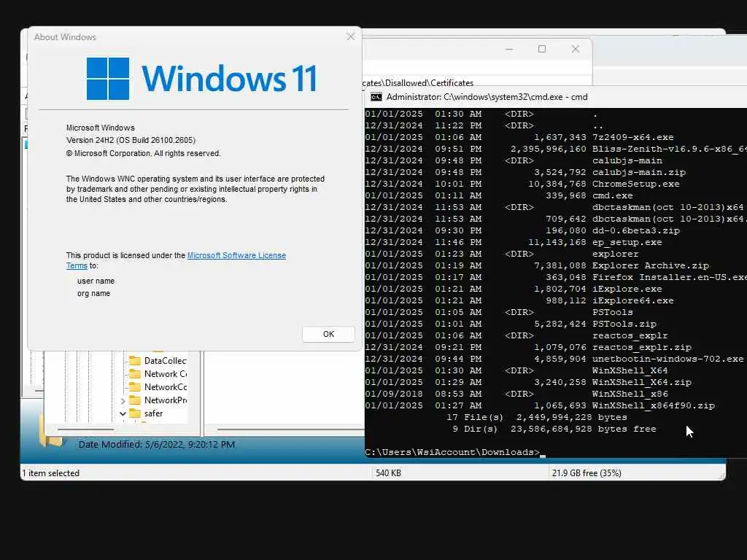Select the NetworkCc folder in tree
Image resolution: width=747 pixels, height=560 pixels.
click(165, 387)
